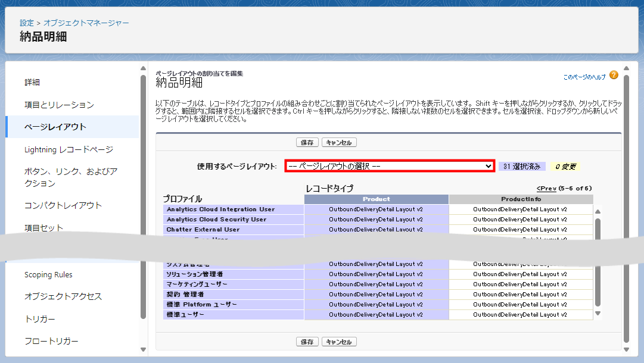The height and width of the screenshot is (363, 644).
Task: Open 項目とリレーション in the sidebar
Action: click(59, 105)
